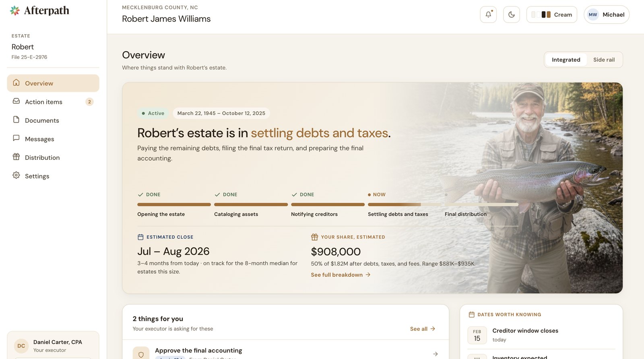Click the arrow beside See full breakdown

pyautogui.click(x=368, y=275)
